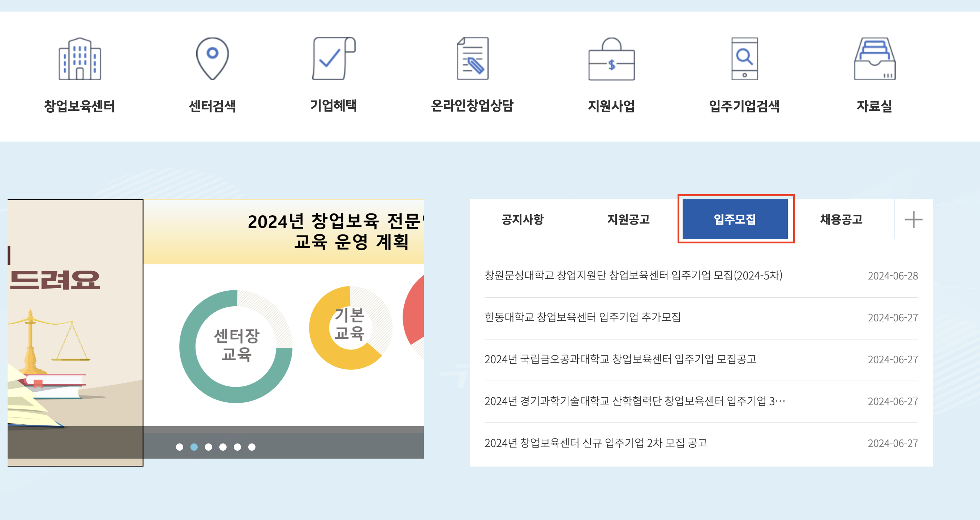Click the 기업혜택 checkmark document icon
Screen dimensions: 980x520
pyautogui.click(x=333, y=58)
